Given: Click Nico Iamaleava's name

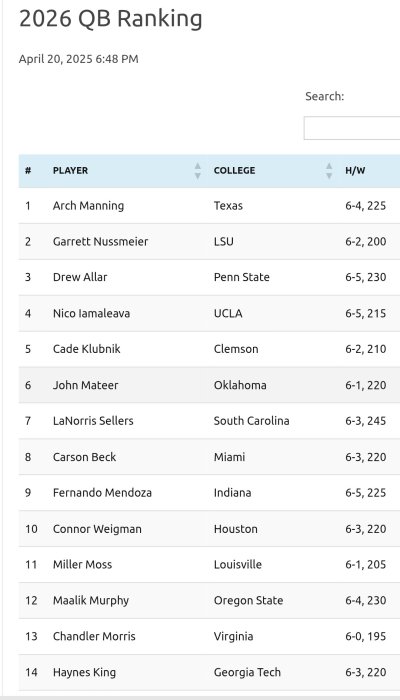Looking at the screenshot, I should [92, 313].
